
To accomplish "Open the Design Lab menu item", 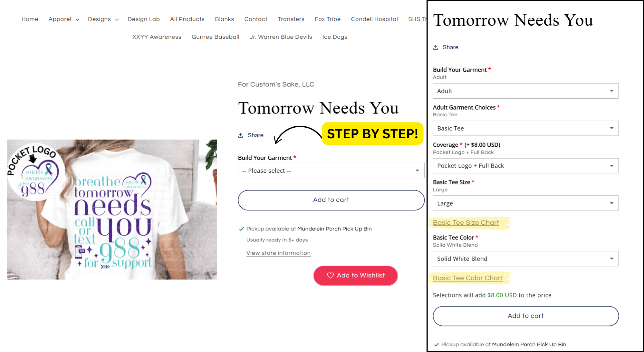I will click(x=144, y=19).
